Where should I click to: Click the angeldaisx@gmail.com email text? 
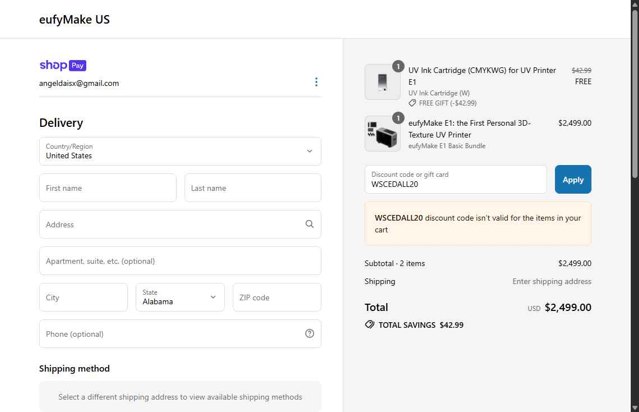pyautogui.click(x=79, y=83)
